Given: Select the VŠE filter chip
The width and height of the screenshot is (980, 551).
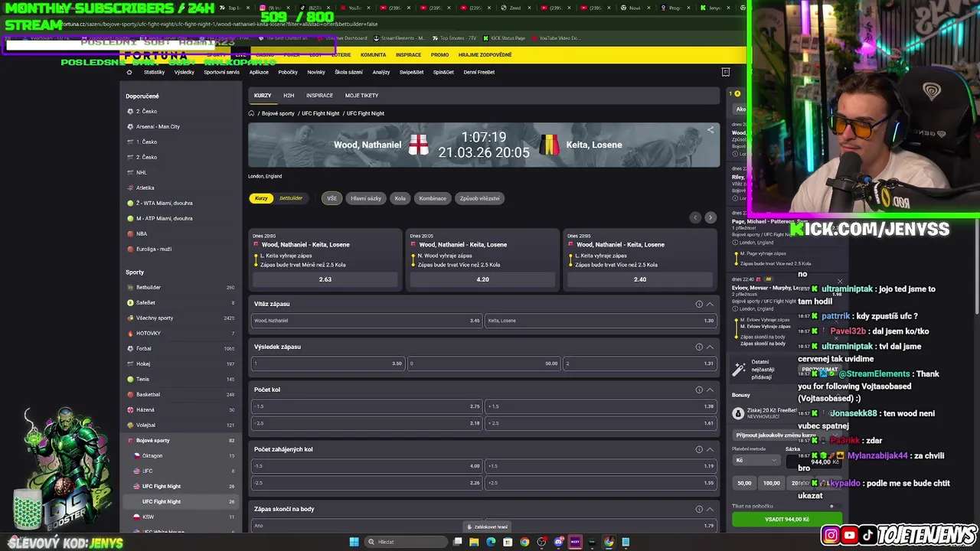Looking at the screenshot, I should 332,198.
